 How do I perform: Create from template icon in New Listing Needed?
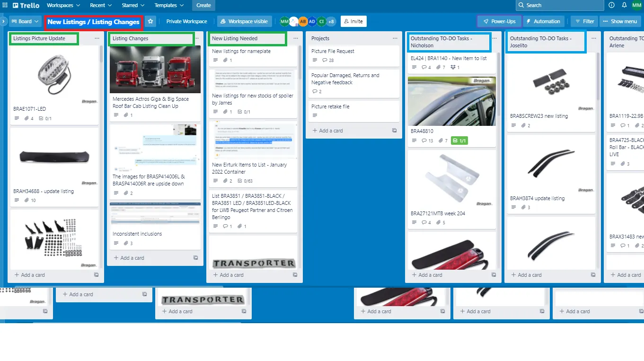(295, 275)
